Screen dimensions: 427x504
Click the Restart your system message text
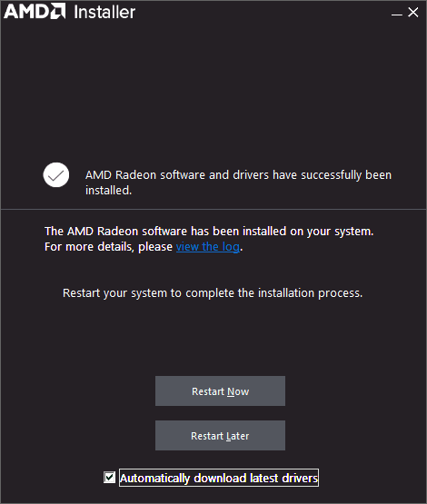213,293
